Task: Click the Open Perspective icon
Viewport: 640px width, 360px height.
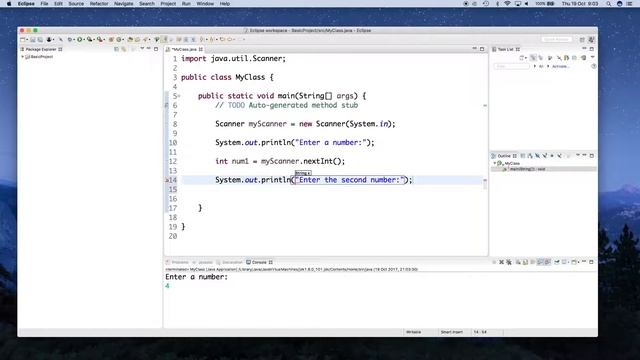Action: (582, 40)
